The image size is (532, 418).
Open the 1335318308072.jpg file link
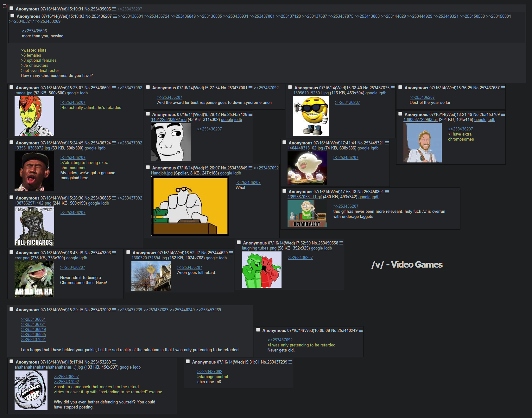32,148
